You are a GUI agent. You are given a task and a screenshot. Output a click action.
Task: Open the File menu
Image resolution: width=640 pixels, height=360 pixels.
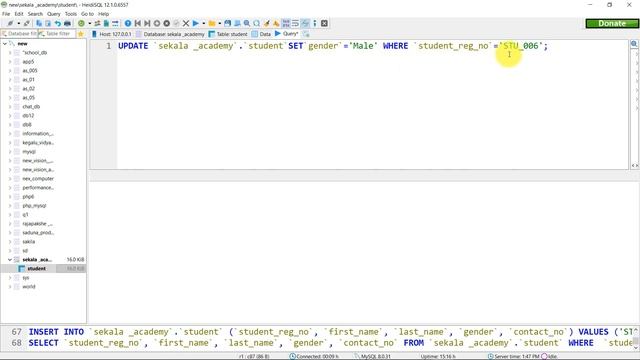(x=6, y=14)
